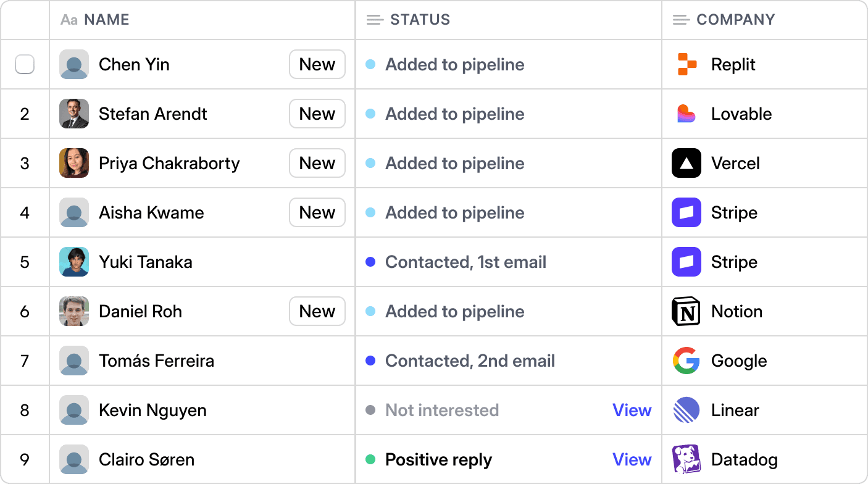The width and height of the screenshot is (868, 484).
Task: Click the green Positive reply status dot
Action: pos(370,459)
